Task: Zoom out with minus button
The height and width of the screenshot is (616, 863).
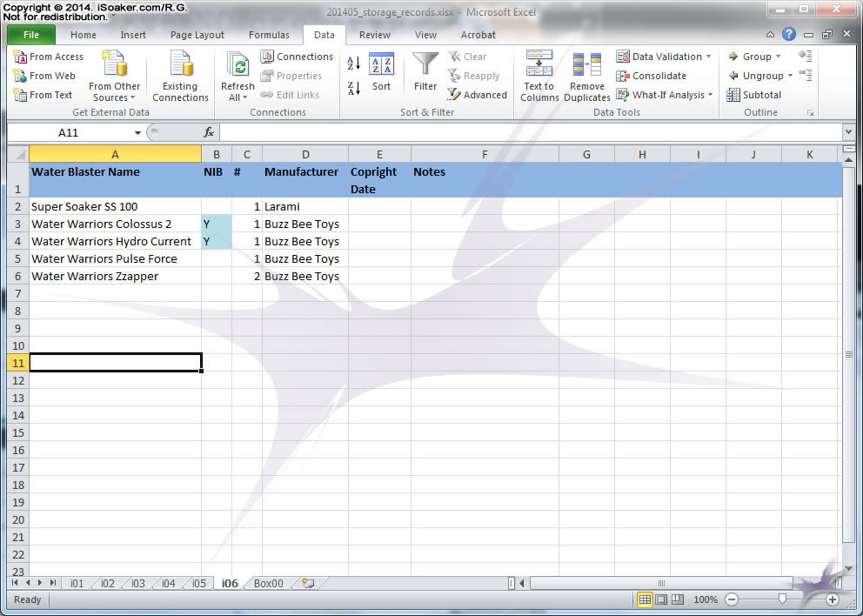Action: tap(732, 600)
